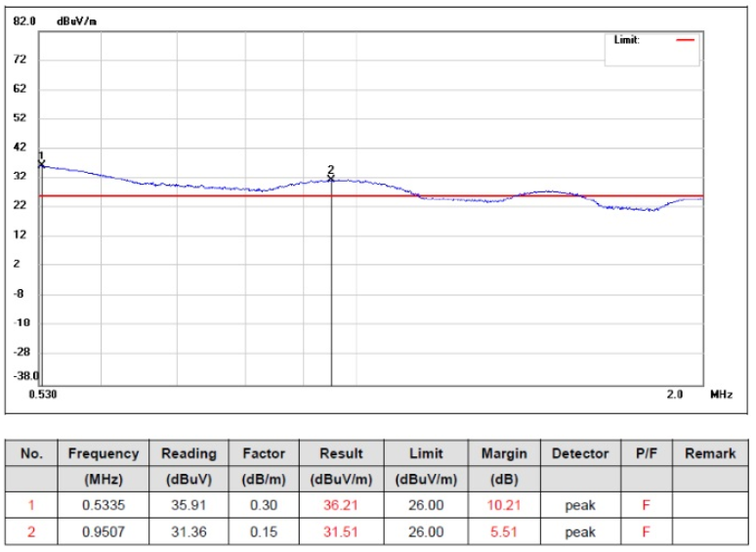
Task: Click the 0.5335 frequency cell
Action: 104,506
